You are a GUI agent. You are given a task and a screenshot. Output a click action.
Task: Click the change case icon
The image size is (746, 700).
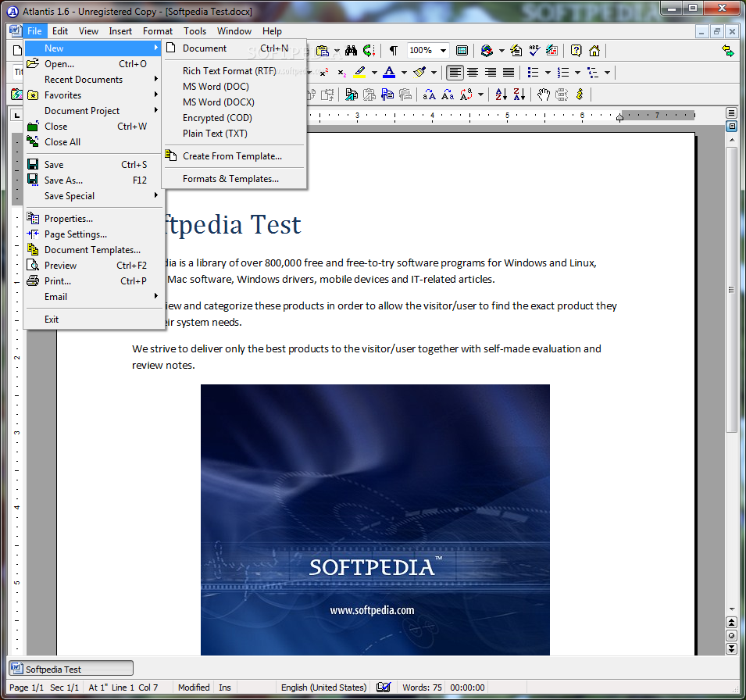point(466,95)
